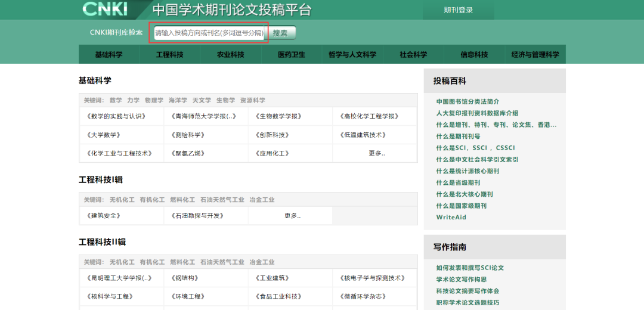Open journal 《生物数学学报》
This screenshot has width=644, height=310.
click(278, 116)
